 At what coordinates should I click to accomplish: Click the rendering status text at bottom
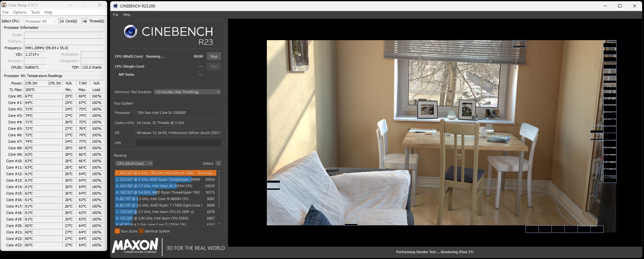(x=435, y=252)
